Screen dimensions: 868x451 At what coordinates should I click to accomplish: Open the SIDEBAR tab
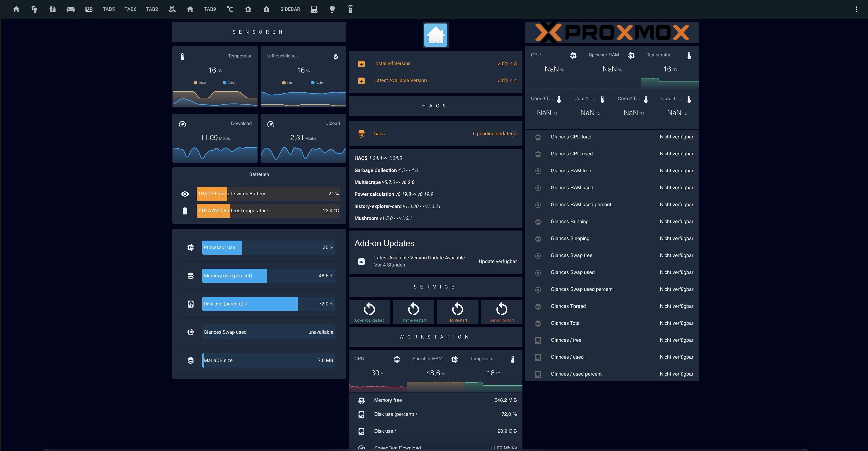pos(290,9)
